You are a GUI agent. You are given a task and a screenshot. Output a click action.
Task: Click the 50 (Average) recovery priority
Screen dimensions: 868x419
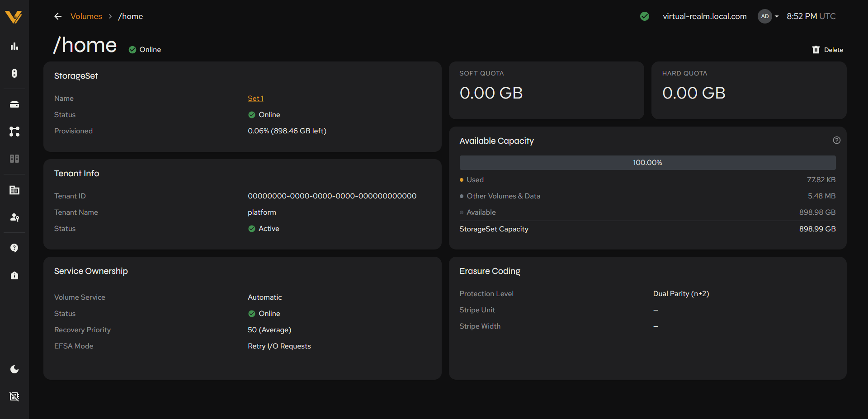tap(269, 330)
